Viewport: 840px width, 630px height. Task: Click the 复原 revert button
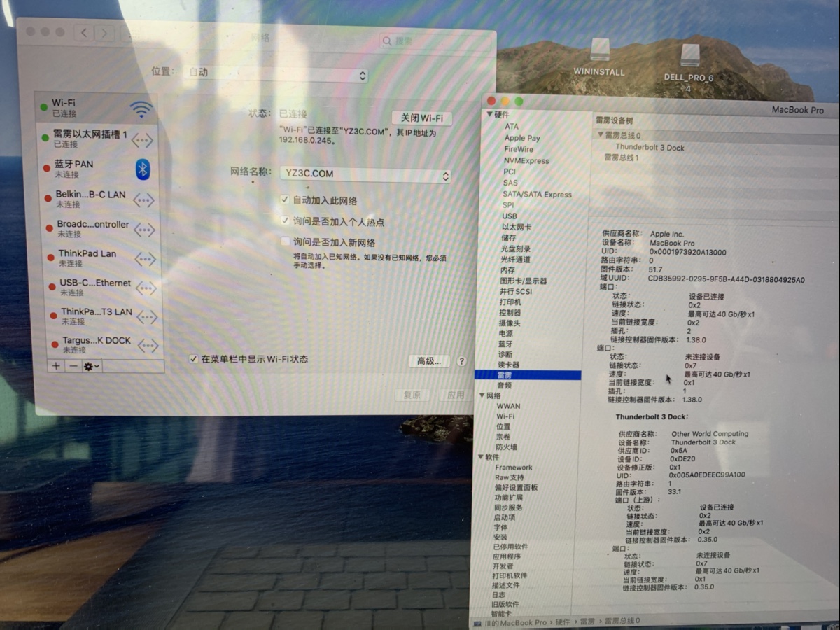click(412, 395)
